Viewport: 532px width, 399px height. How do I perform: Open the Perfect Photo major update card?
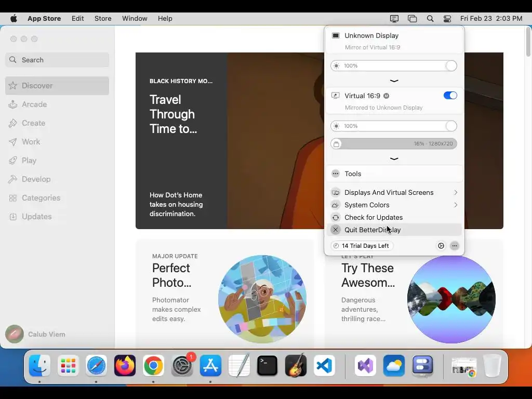224,294
